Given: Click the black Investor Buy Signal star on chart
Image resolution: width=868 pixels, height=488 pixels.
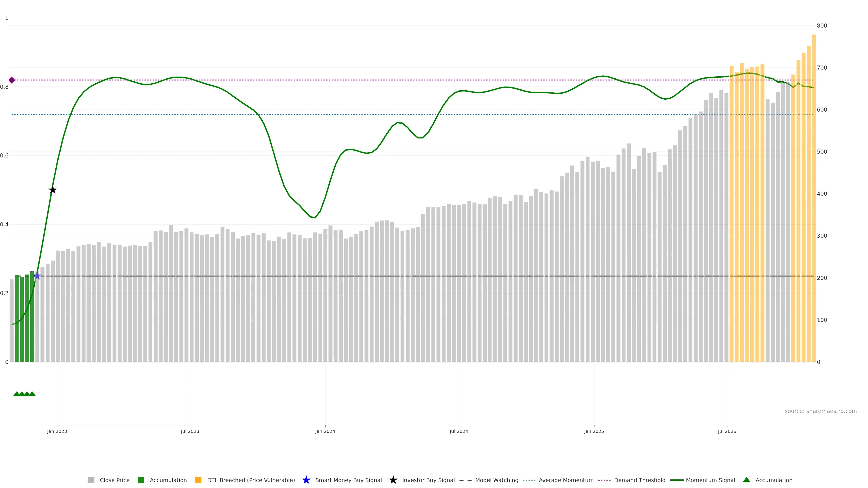Looking at the screenshot, I should click(53, 190).
